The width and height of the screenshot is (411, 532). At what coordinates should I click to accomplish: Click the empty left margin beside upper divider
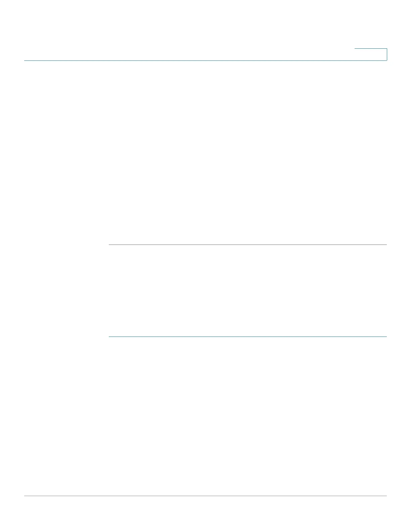66,245
